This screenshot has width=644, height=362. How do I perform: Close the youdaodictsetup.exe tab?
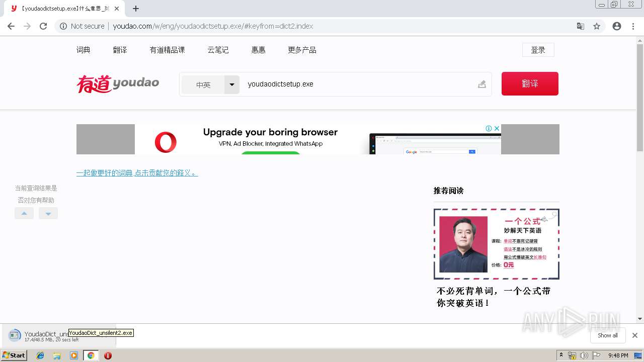click(x=117, y=9)
